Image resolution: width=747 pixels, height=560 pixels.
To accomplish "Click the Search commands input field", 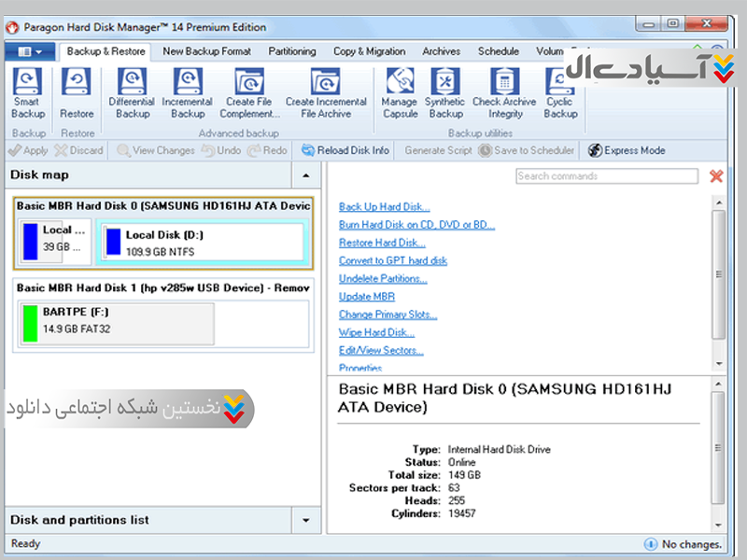I will [606, 176].
